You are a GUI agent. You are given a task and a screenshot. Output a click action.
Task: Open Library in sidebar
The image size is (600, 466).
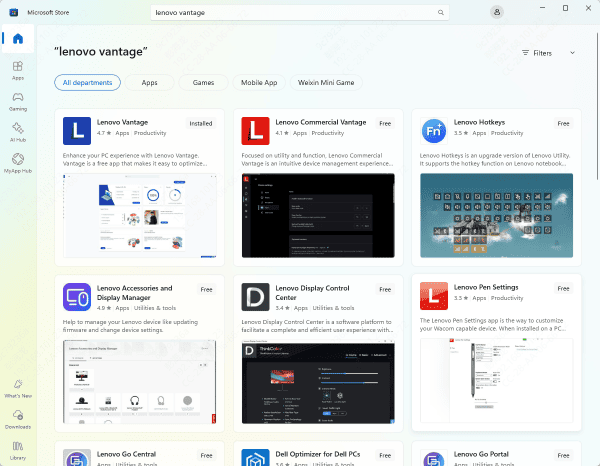[18, 450]
